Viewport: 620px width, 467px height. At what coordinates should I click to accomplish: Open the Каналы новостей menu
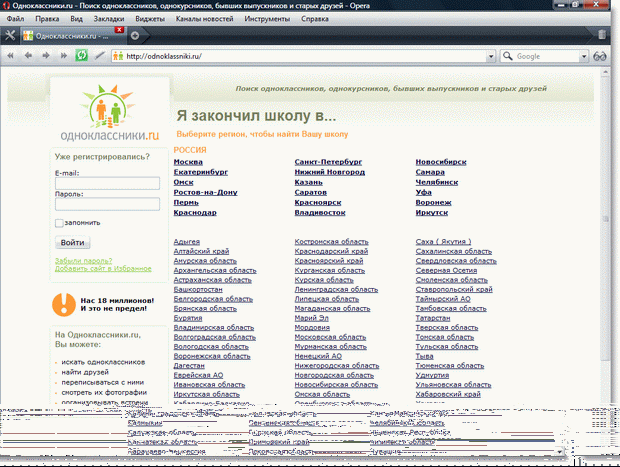point(204,19)
